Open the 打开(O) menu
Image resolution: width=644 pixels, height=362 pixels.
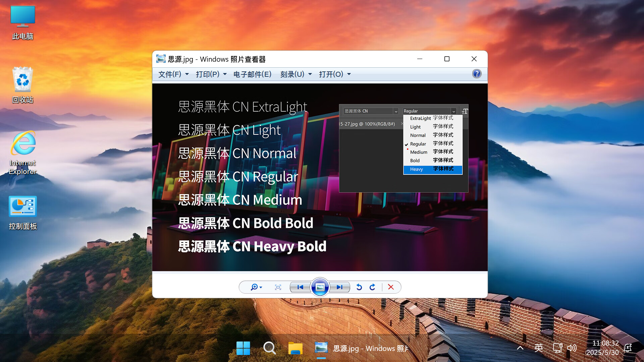click(x=334, y=74)
